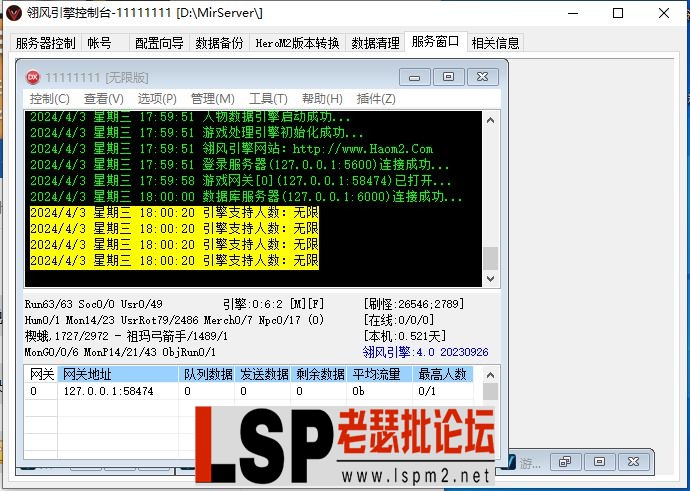
Task: Click the 数据库服务器 (127.0.0.1:6000) log line
Action: pyautogui.click(x=246, y=196)
